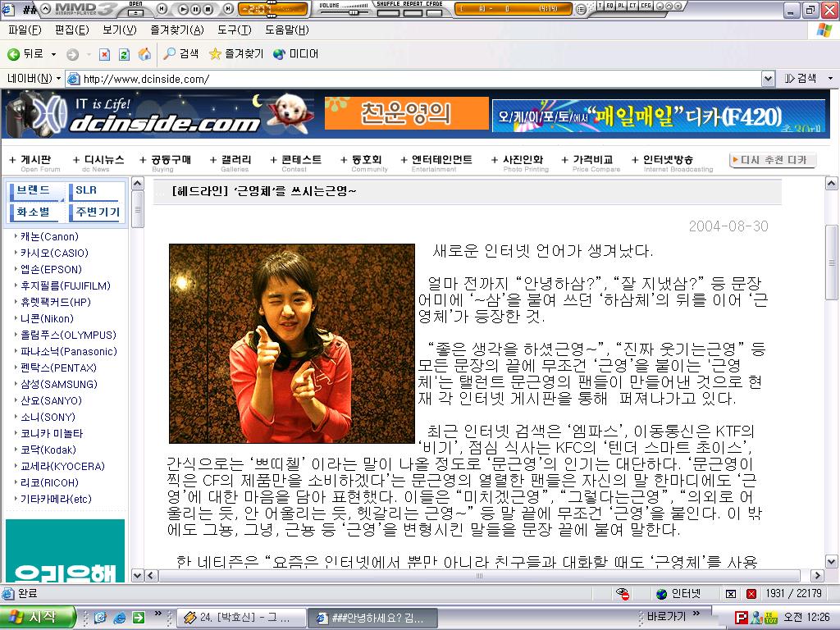Expand the address bar URL dropdown
This screenshot has width=840, height=630.
[768, 79]
